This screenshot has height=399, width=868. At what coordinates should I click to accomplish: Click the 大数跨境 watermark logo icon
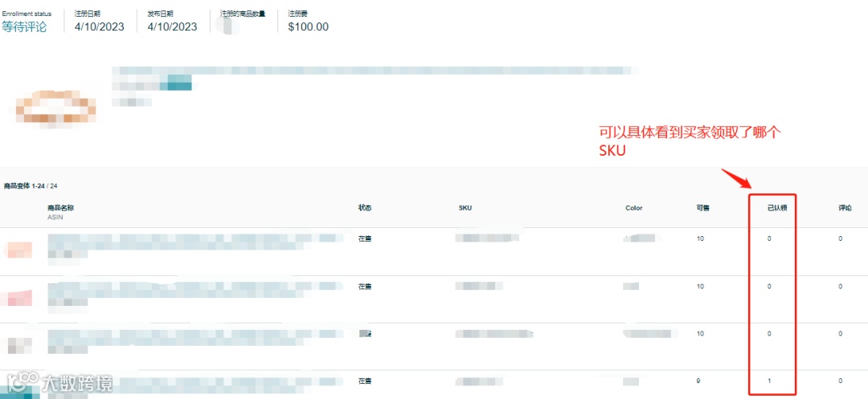pyautogui.click(x=21, y=382)
